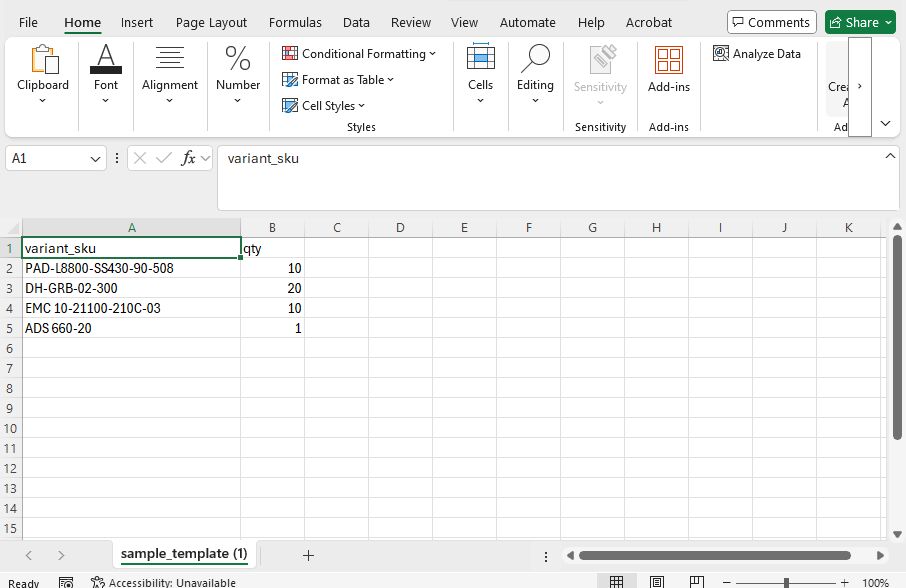Collapse the formula bar
The image size is (906, 588).
coord(890,156)
